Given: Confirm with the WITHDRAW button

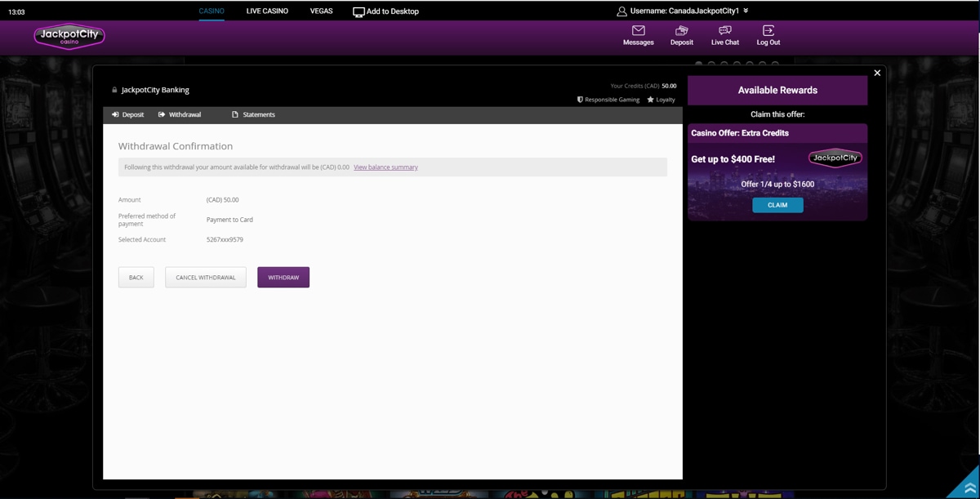Looking at the screenshot, I should click(x=283, y=278).
